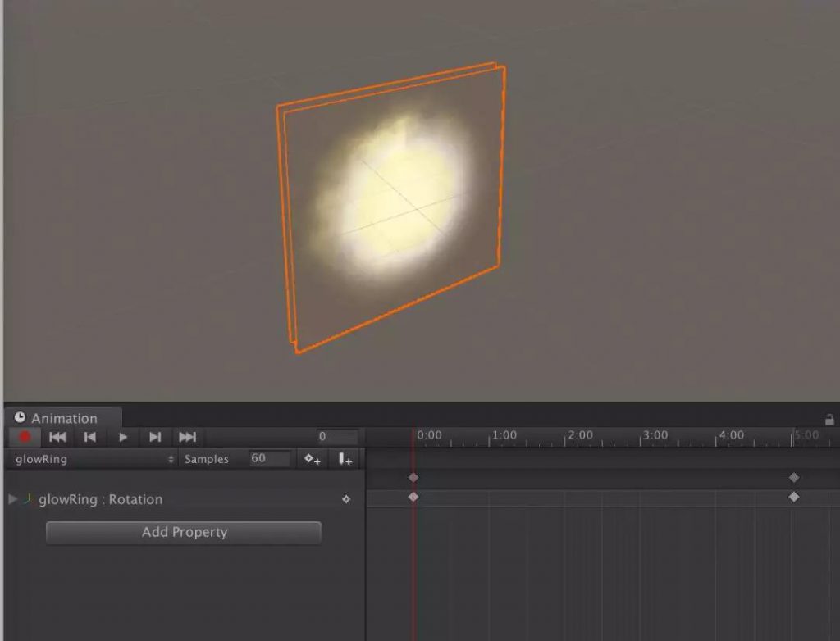Image resolution: width=840 pixels, height=641 pixels.
Task: Jump to first keyframe of the clip
Action: click(x=57, y=437)
